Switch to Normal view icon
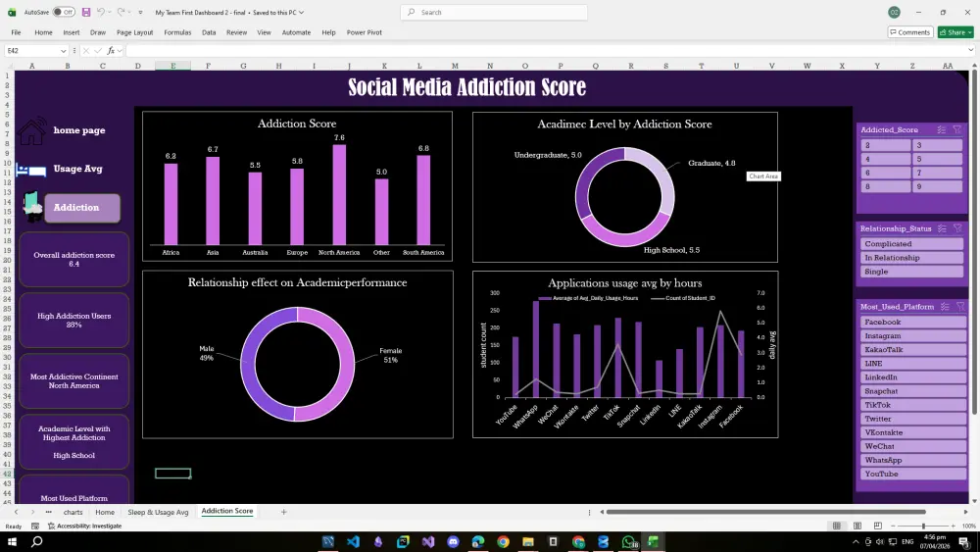Screen dimensions: 980x552 [836, 526]
